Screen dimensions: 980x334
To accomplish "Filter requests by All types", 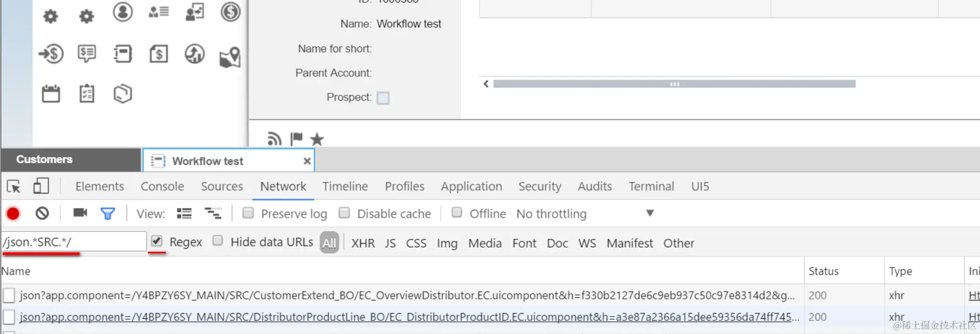I will tap(329, 243).
